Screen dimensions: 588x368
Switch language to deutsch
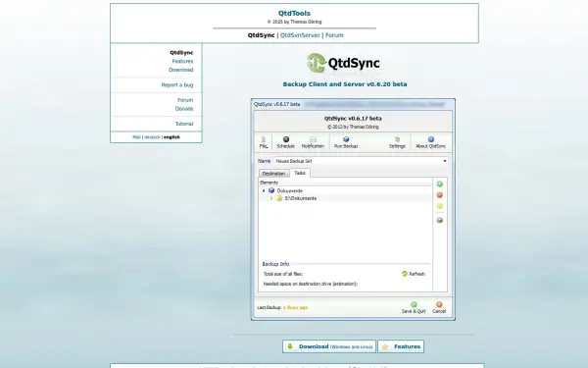tap(152, 137)
